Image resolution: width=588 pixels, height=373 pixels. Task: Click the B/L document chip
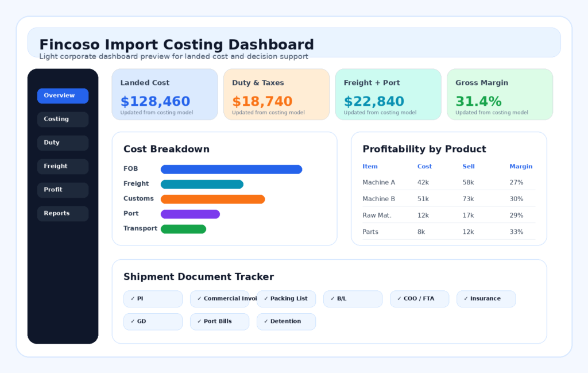(x=353, y=299)
